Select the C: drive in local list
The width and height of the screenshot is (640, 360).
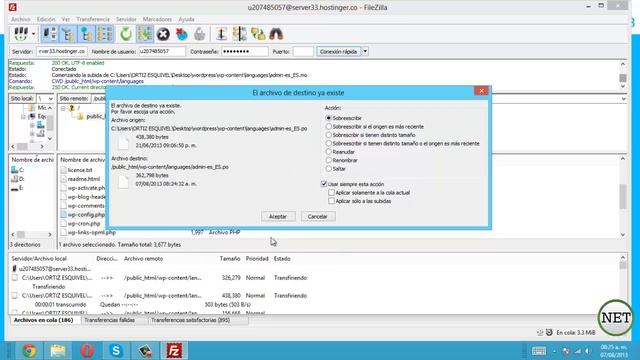[18, 170]
